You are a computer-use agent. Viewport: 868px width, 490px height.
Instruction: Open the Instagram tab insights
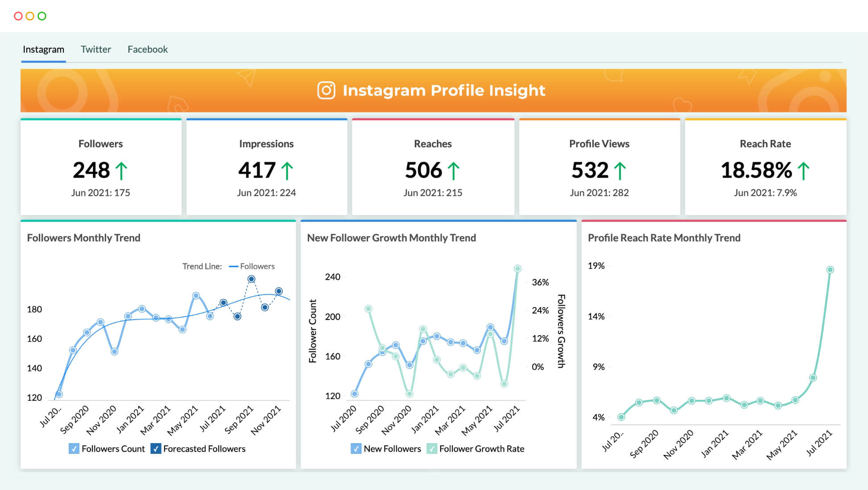tap(43, 50)
